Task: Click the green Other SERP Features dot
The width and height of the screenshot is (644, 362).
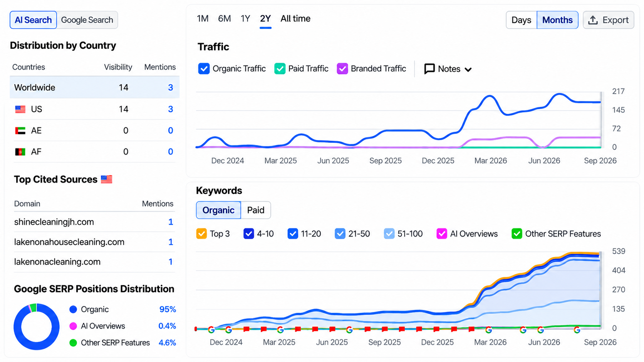Action: (x=73, y=343)
